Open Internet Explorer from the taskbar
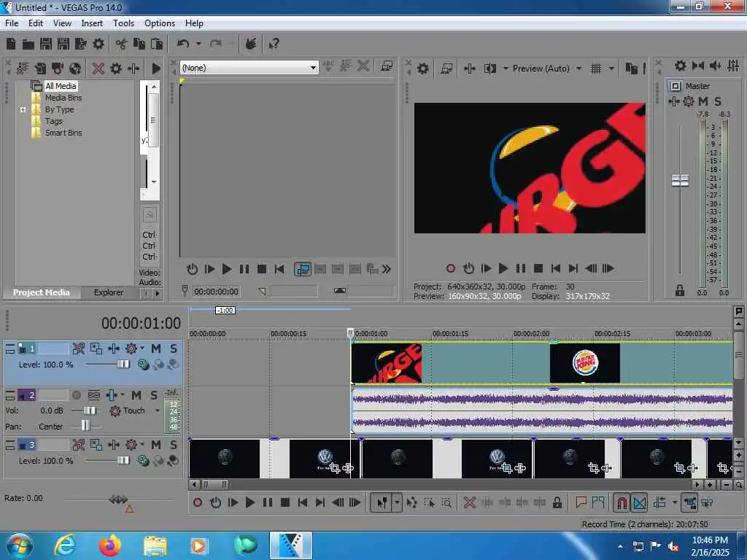 tap(65, 545)
